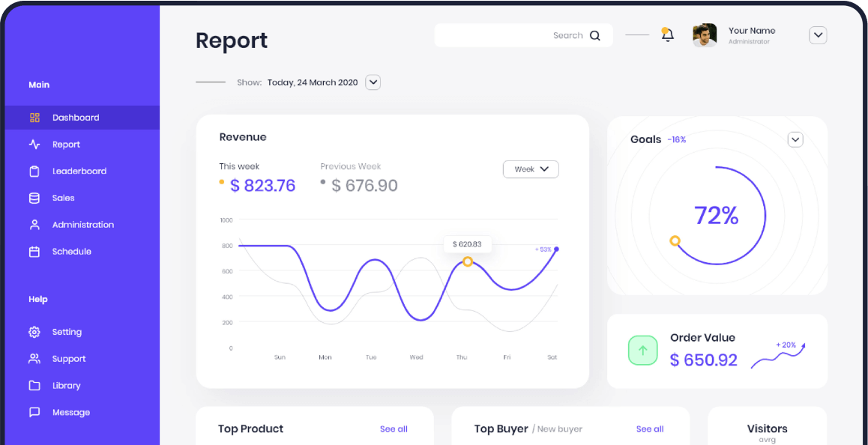Click the Leaderboard clipboard icon
Image resolution: width=868 pixels, height=445 pixels.
[x=34, y=171]
